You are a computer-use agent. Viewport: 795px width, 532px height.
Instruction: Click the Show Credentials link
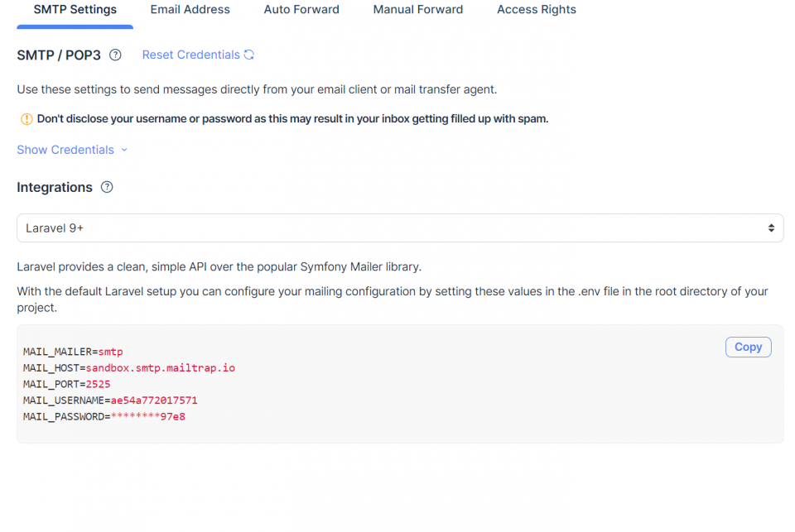click(x=65, y=150)
